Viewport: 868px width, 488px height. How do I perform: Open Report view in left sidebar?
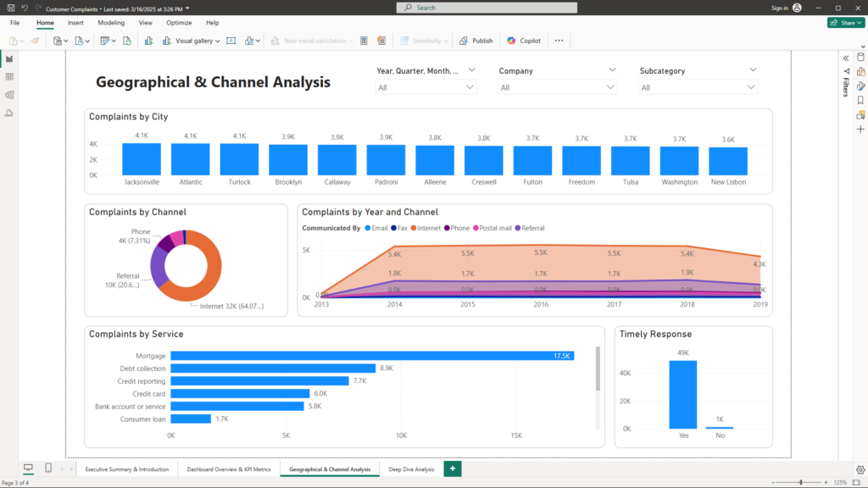[9, 58]
